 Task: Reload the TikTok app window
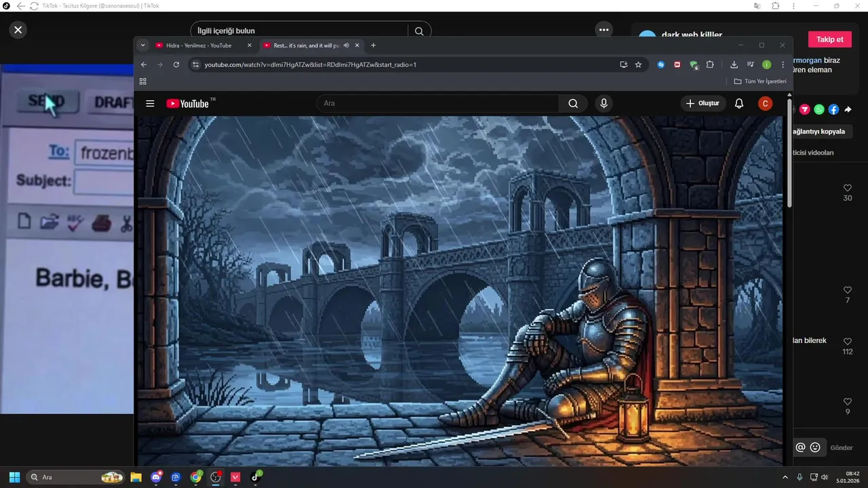[34, 5]
